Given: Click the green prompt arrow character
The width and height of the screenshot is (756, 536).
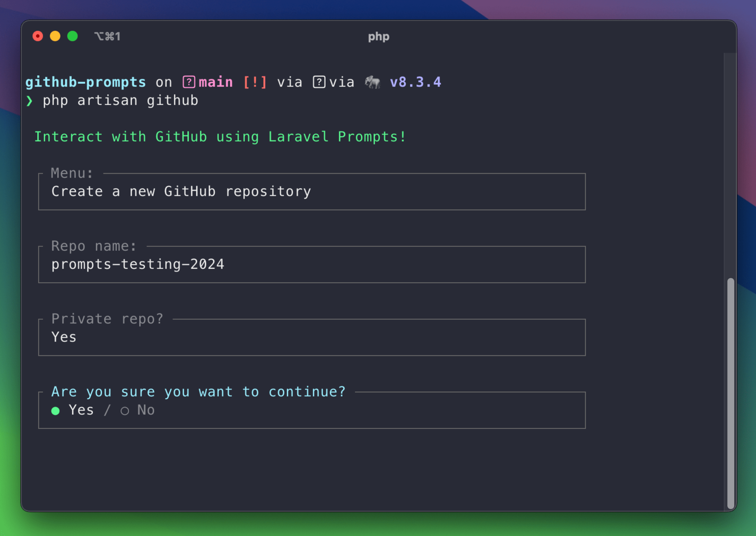Looking at the screenshot, I should (30, 101).
